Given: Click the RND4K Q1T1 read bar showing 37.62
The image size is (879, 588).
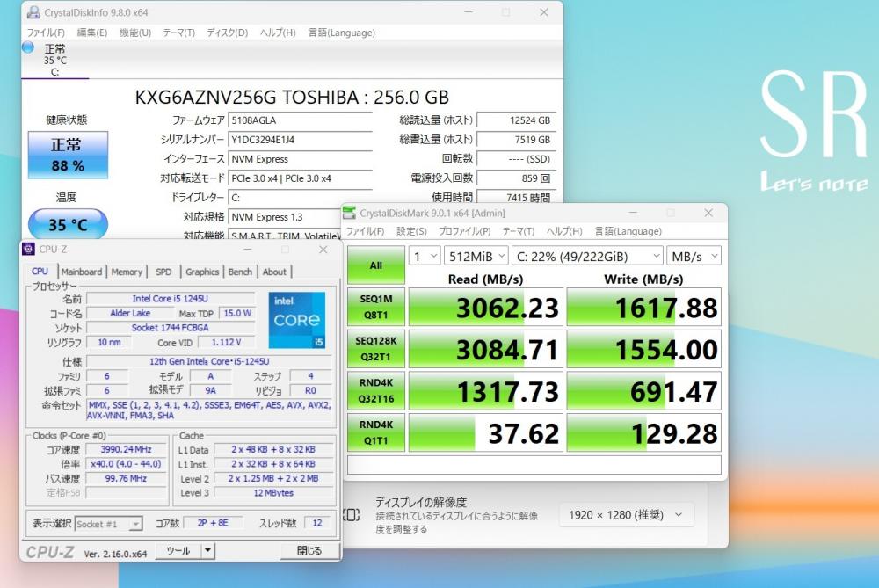Looking at the screenshot, I should click(485, 432).
